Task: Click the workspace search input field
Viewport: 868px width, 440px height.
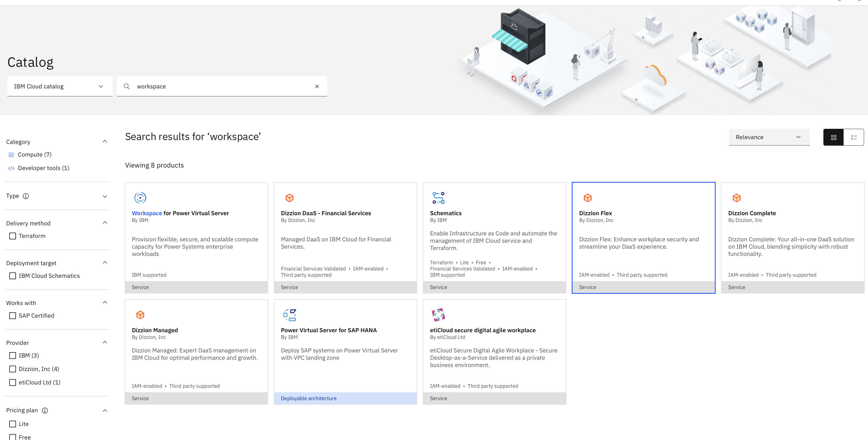Action: click(x=222, y=86)
